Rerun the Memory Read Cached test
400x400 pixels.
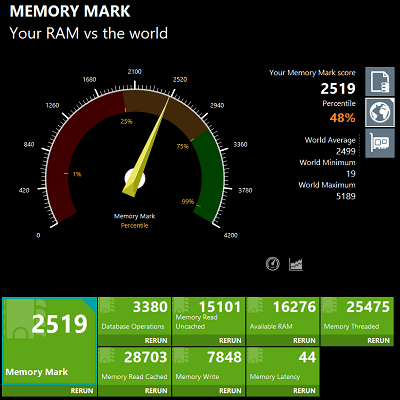[156, 391]
